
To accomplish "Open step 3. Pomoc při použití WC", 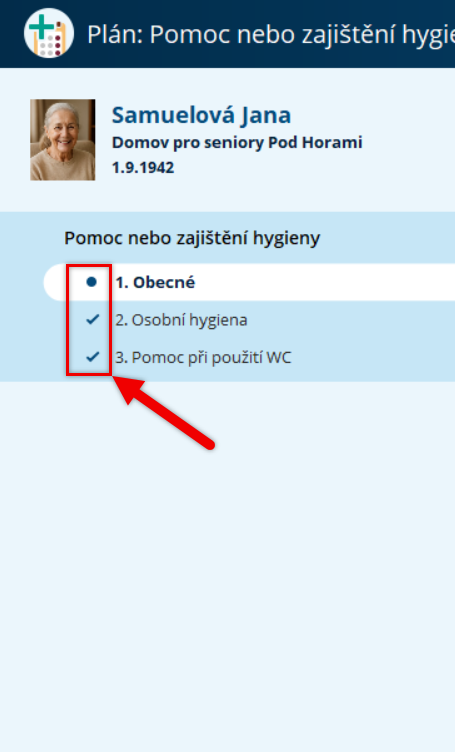I will (x=203, y=357).
